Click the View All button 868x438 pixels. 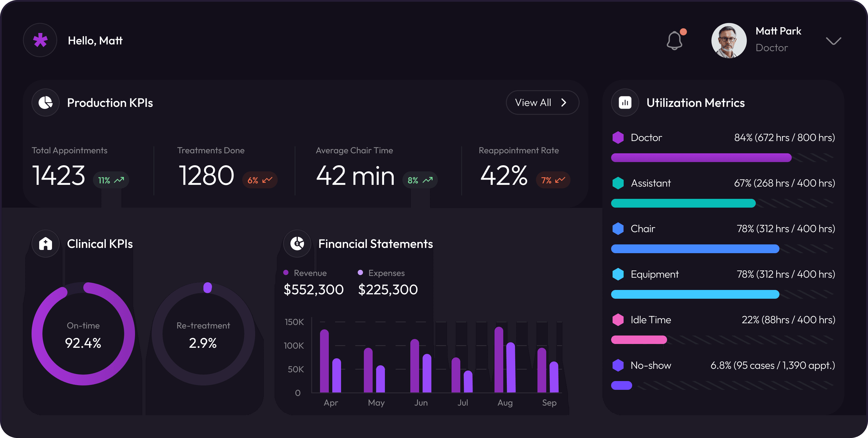(542, 103)
